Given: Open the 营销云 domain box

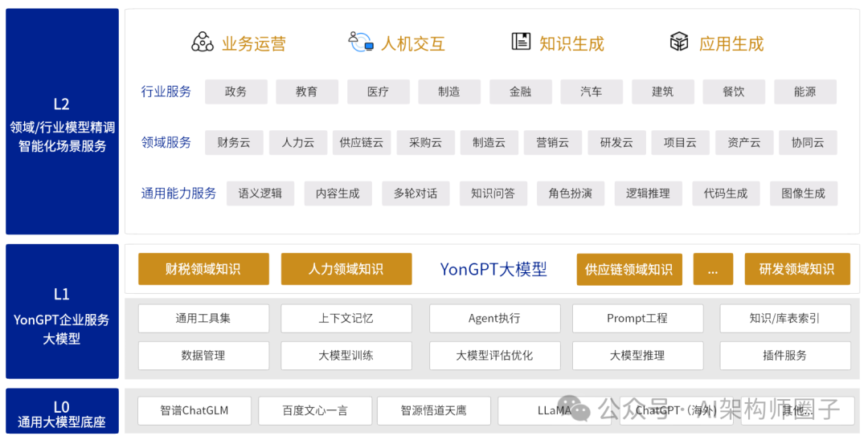Looking at the screenshot, I should (x=553, y=143).
